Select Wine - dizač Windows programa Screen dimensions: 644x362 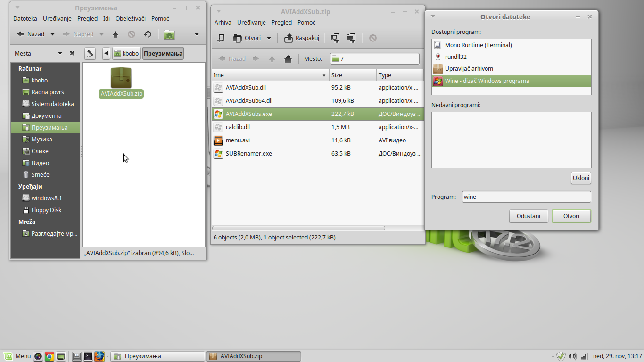tap(511, 81)
